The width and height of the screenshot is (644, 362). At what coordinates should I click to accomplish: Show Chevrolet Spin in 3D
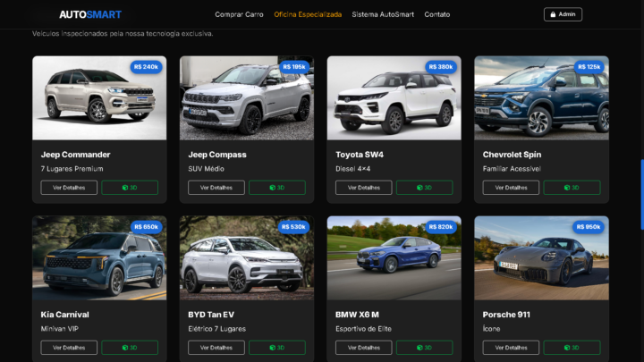572,188
